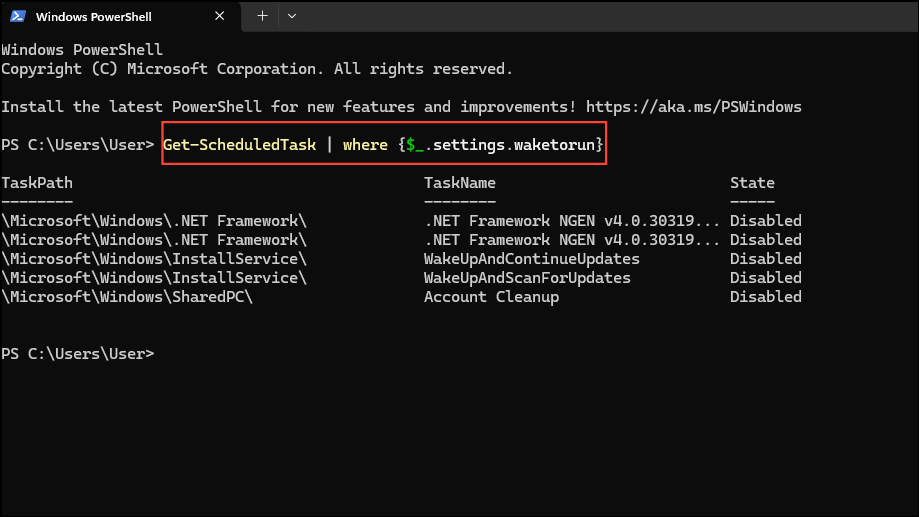Click the .settings.waketorun text in command
Image resolution: width=919 pixels, height=517 pixels.
pos(510,145)
